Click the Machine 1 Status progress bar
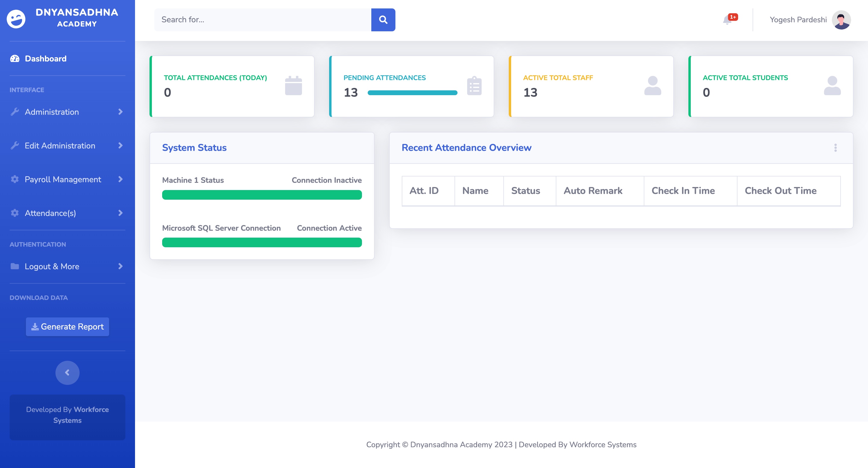 [x=262, y=195]
